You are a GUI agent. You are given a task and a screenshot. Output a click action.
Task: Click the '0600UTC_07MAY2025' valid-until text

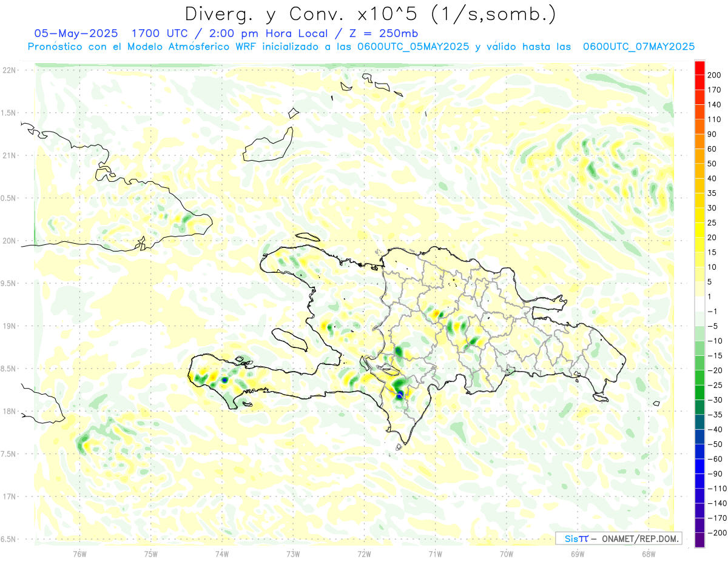tap(639, 47)
